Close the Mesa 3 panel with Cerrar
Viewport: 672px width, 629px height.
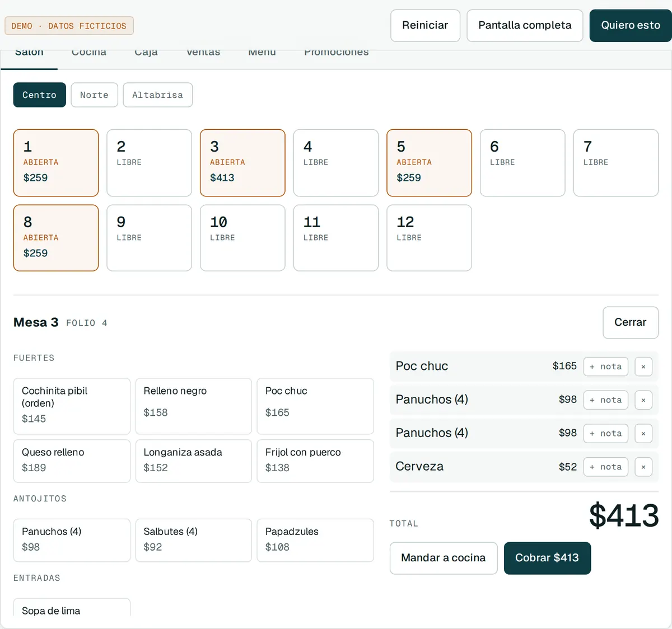click(x=631, y=322)
